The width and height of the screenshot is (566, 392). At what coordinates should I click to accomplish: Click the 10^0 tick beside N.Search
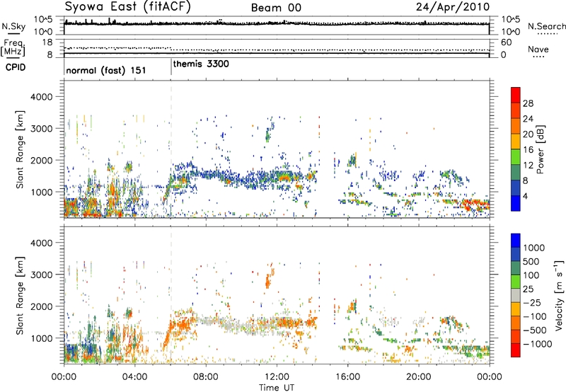(510, 32)
